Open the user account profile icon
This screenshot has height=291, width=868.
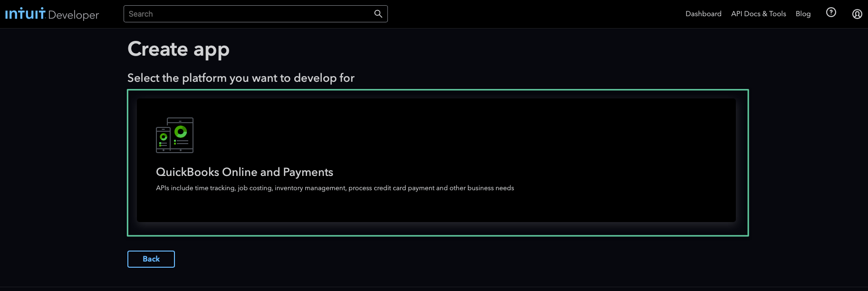pyautogui.click(x=857, y=14)
